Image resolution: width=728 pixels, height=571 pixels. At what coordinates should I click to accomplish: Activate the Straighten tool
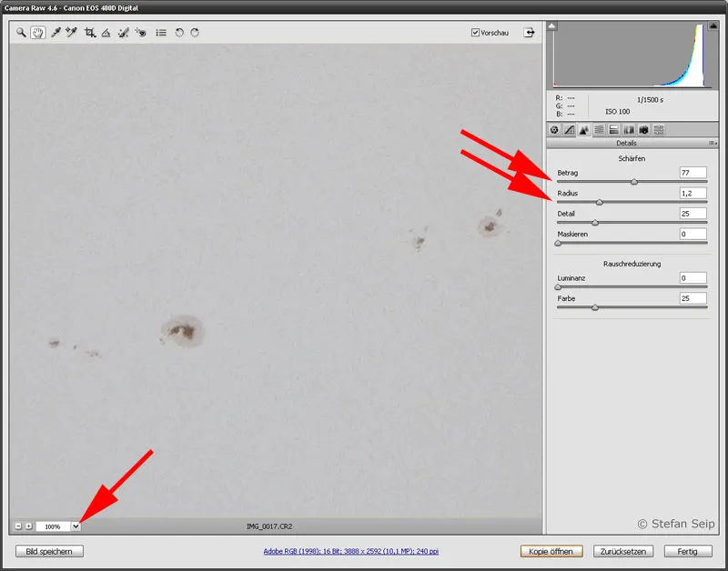click(x=106, y=33)
